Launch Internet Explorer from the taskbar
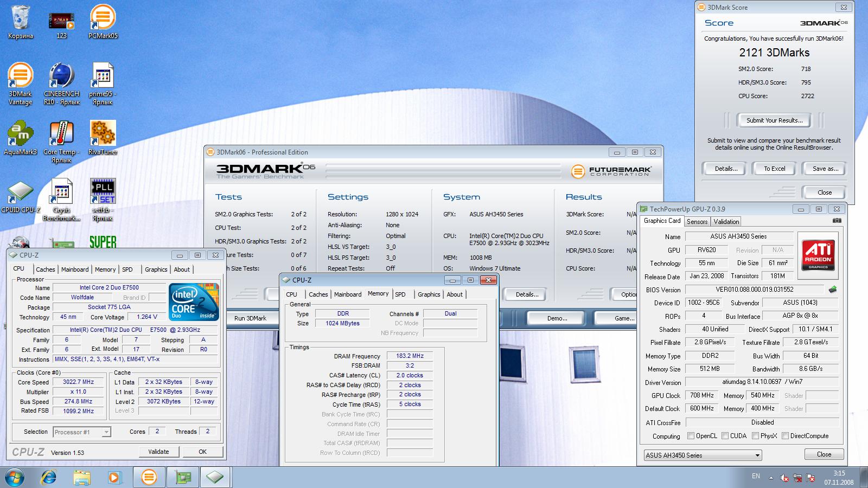The image size is (868, 488). (x=49, y=477)
